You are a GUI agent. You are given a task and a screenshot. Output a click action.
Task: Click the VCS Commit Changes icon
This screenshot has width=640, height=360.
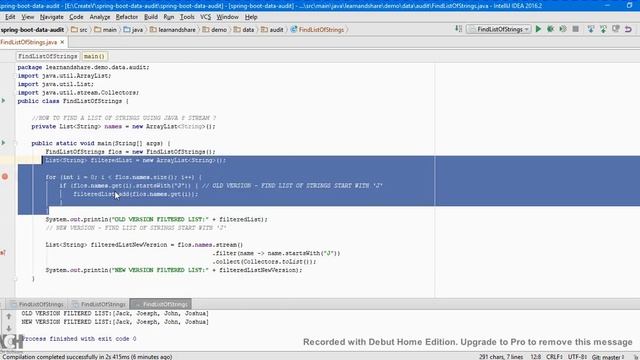tap(603, 29)
